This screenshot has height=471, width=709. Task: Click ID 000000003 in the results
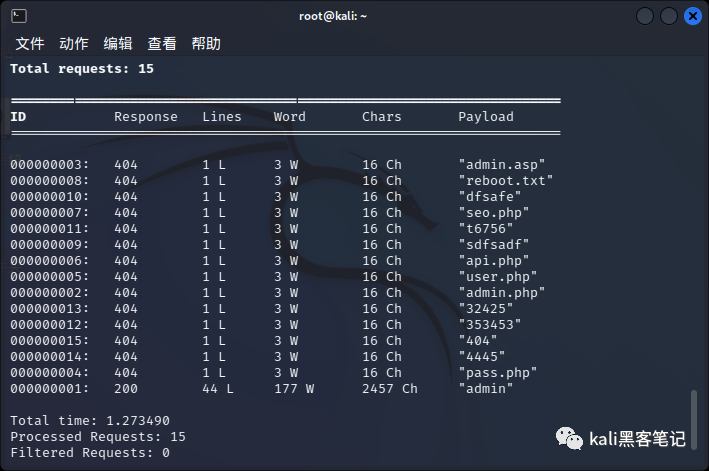pos(50,165)
